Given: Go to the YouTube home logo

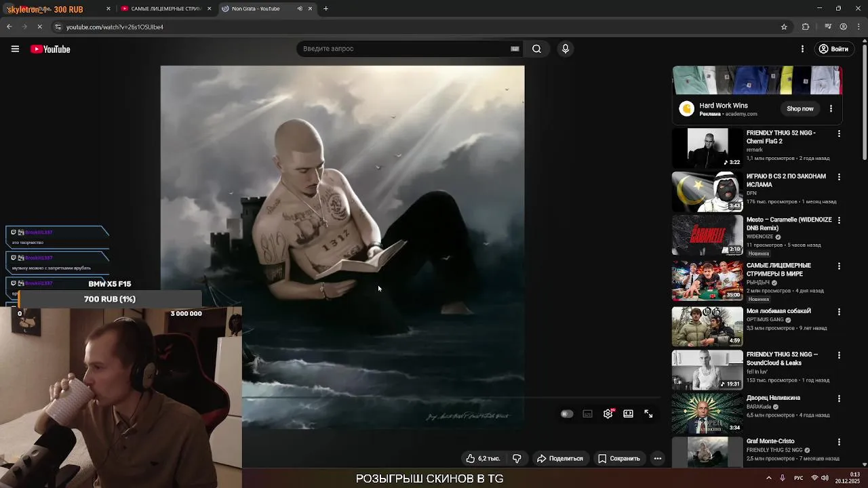Looking at the screenshot, I should pos(50,49).
